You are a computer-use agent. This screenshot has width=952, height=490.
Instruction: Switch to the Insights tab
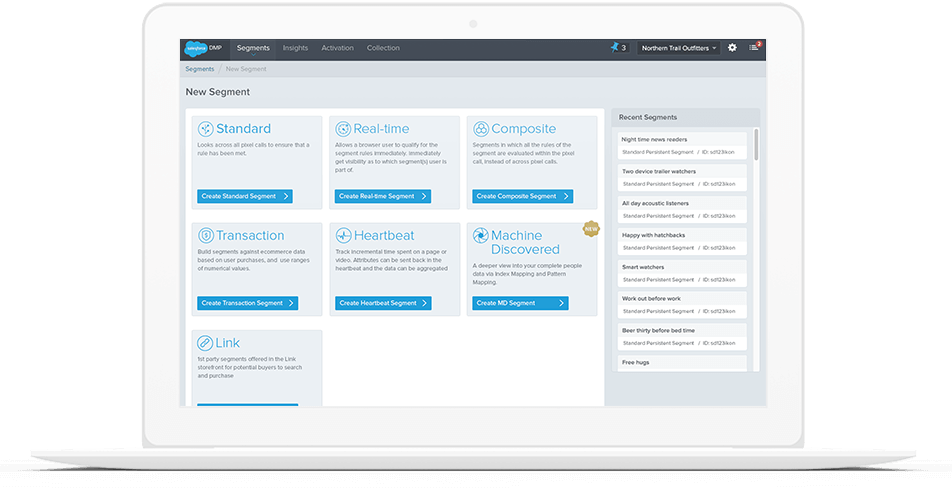point(295,48)
